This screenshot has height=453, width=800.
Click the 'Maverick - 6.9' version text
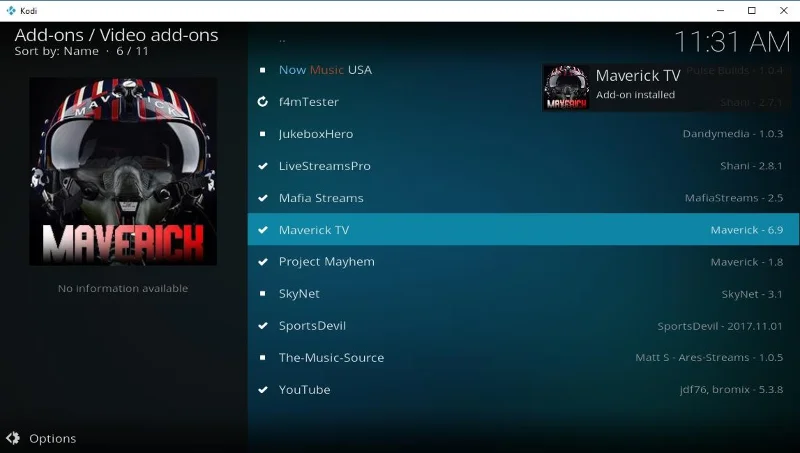[746, 230]
